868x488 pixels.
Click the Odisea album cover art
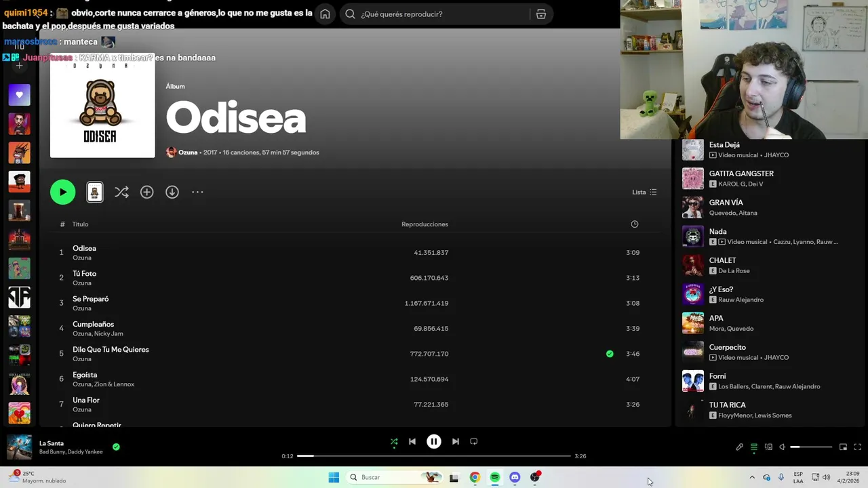coord(102,105)
